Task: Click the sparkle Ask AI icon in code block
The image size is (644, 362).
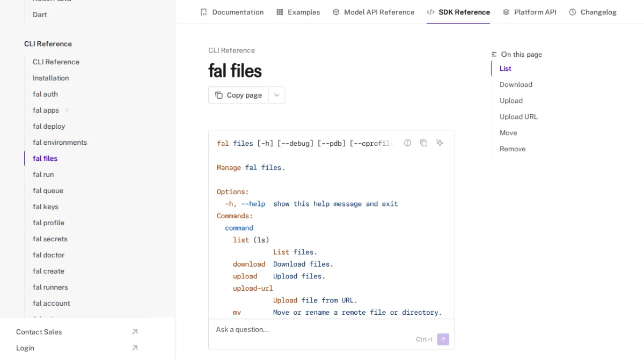Action: point(440,143)
